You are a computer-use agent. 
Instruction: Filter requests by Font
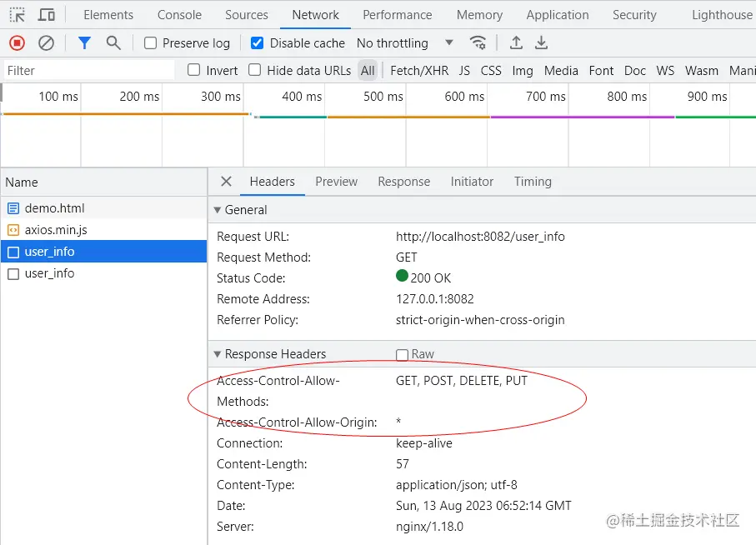point(601,71)
